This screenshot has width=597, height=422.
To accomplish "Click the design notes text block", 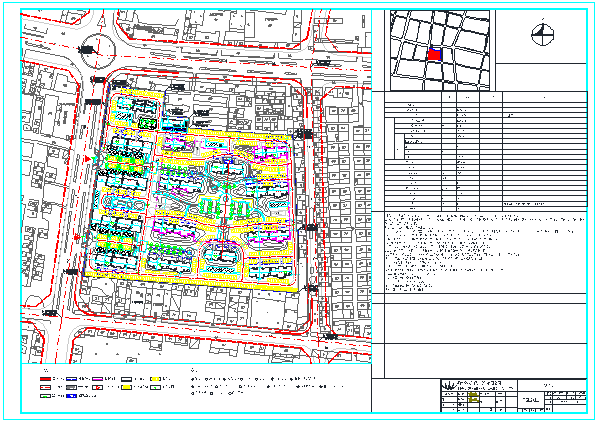I will (x=484, y=252).
